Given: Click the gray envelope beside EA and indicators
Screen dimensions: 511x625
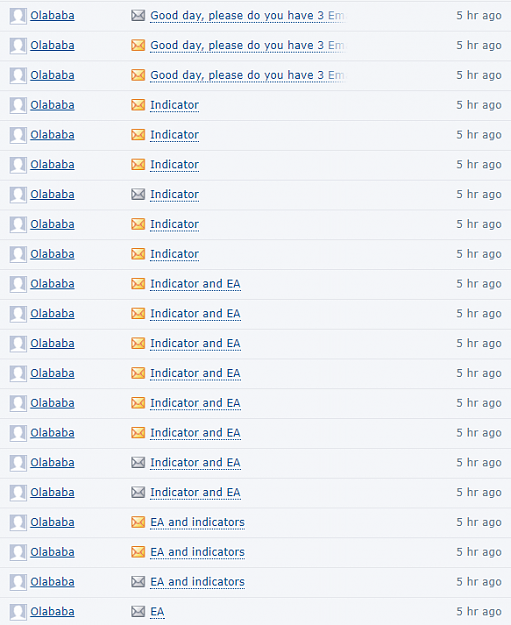Looking at the screenshot, I should (138, 582).
